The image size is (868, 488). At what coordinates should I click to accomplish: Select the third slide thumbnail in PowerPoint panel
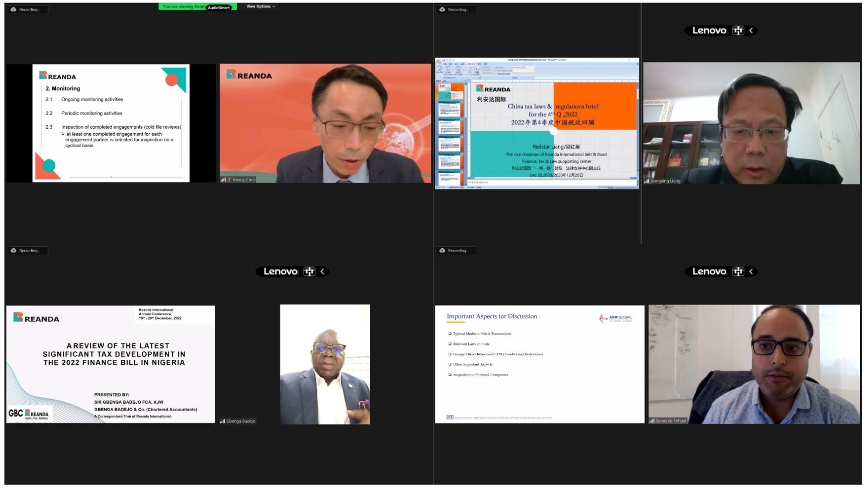point(451,127)
